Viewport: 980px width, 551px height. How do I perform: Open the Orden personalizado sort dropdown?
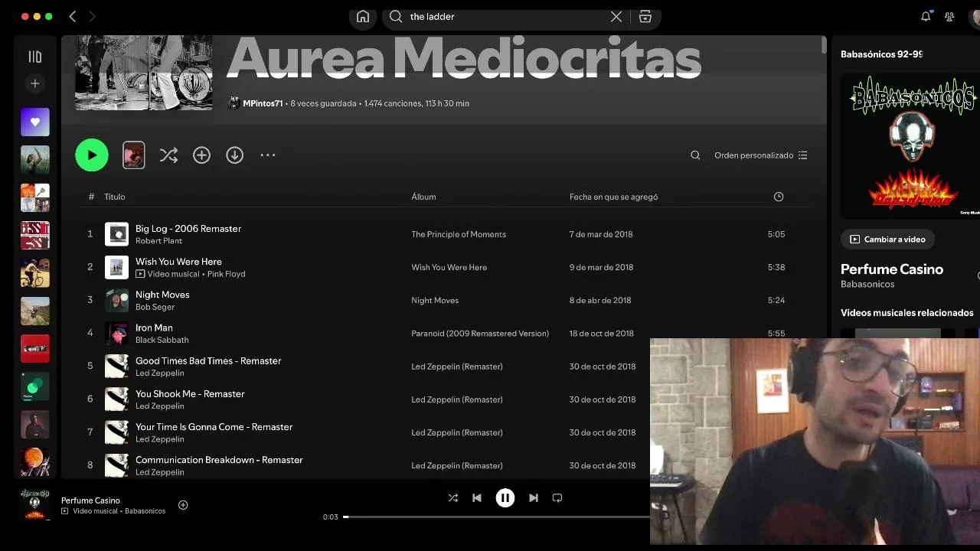pos(760,155)
